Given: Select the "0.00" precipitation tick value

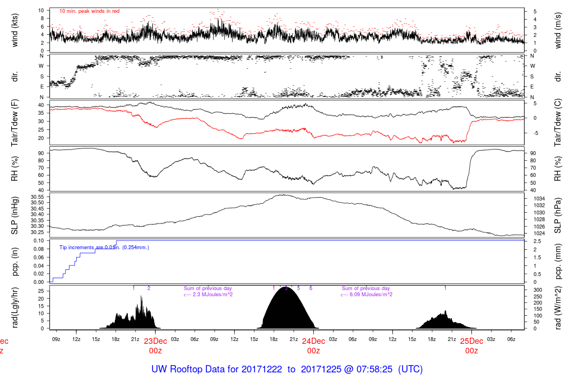Looking at the screenshot, I should pos(39,282).
